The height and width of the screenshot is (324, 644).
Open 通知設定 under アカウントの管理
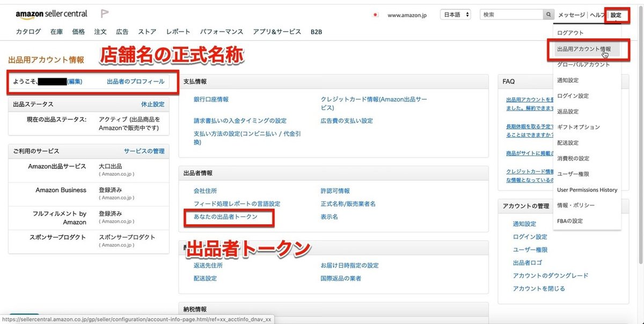524,224
